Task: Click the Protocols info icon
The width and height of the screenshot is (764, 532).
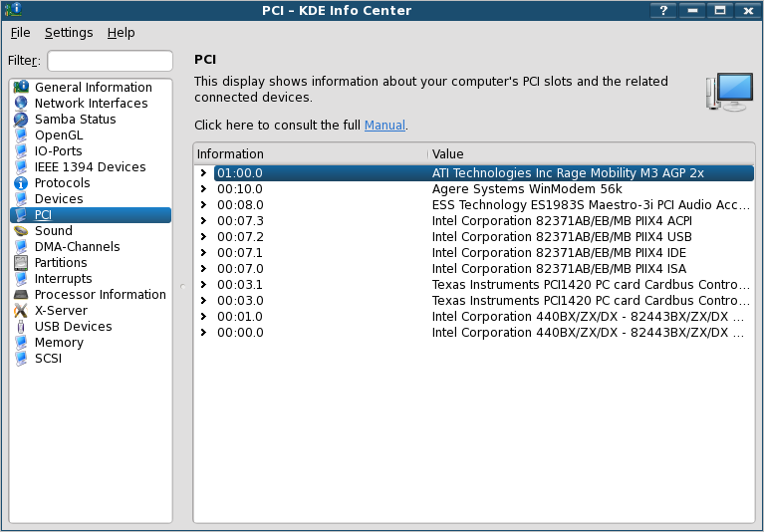Action: click(x=21, y=183)
